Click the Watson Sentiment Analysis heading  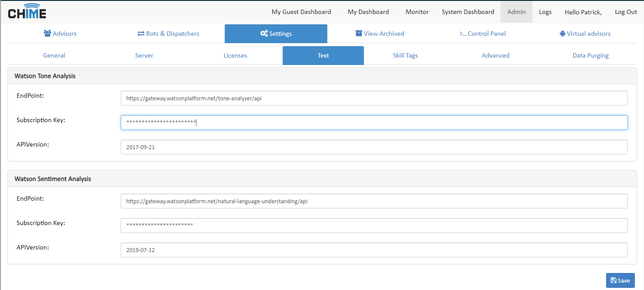coord(53,179)
